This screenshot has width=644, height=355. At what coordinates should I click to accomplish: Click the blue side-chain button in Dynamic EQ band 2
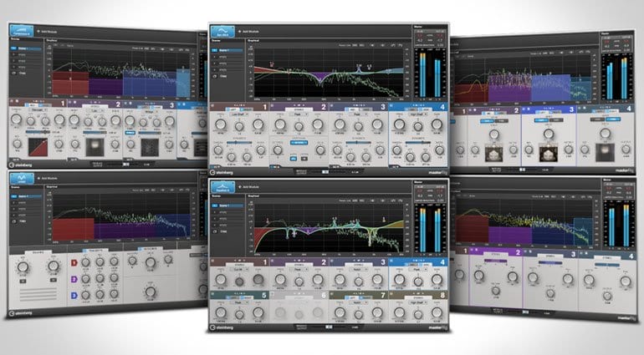(x=299, y=142)
